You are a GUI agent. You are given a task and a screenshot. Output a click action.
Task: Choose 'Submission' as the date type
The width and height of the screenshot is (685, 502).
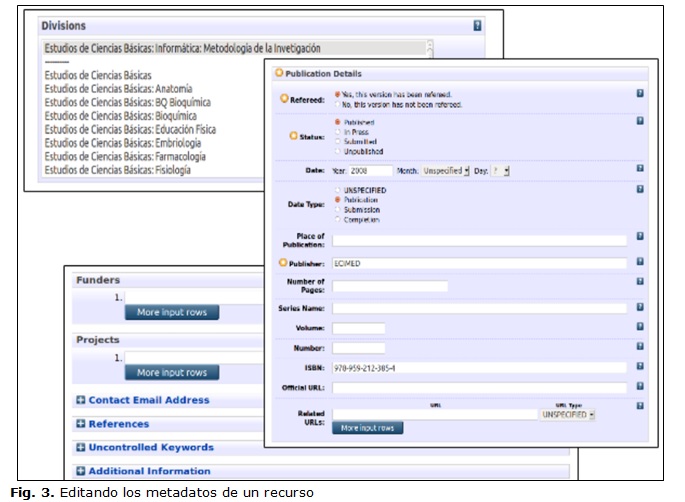pos(336,209)
